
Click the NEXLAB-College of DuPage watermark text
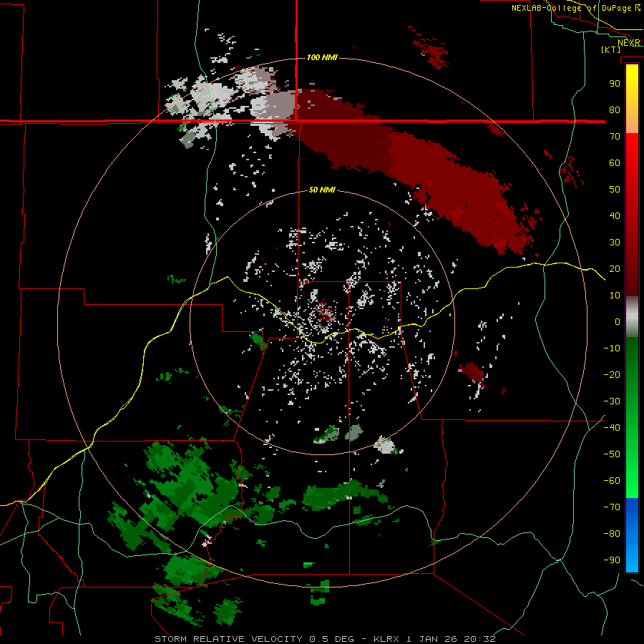571,8
